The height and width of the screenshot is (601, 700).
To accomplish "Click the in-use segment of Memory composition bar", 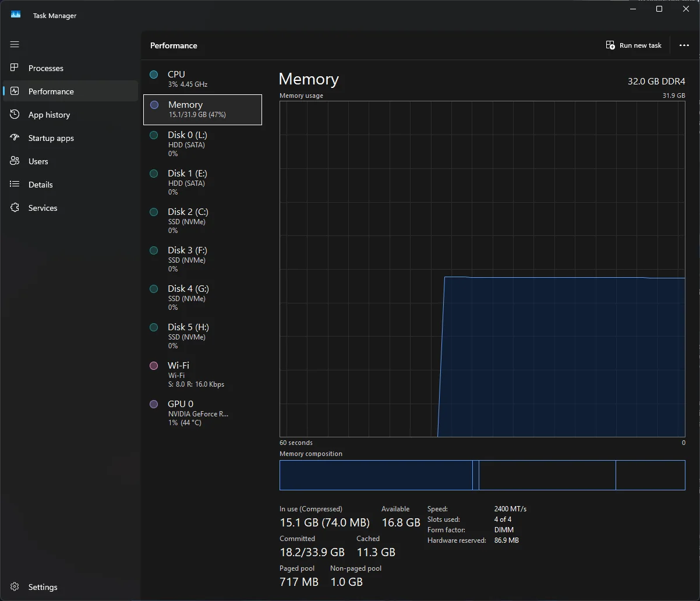I will pyautogui.click(x=376, y=475).
